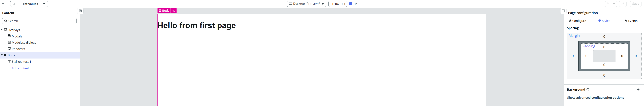This screenshot has width=644, height=106.
Task: Add a background with the plus icon
Action: (638, 90)
